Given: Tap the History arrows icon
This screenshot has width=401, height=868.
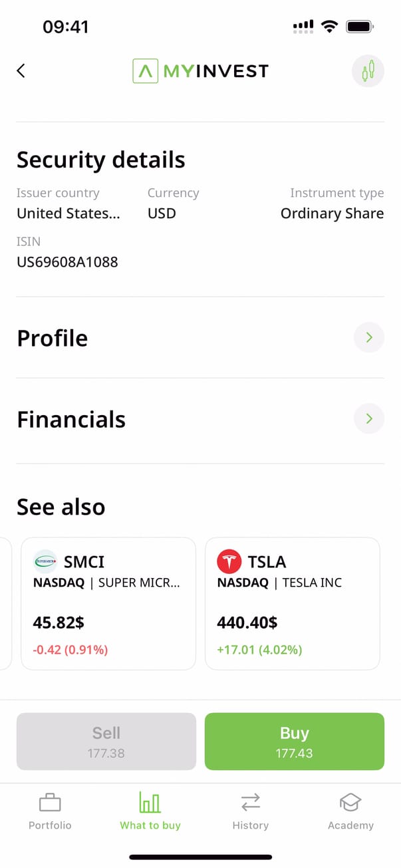Looking at the screenshot, I should pos(251,803).
